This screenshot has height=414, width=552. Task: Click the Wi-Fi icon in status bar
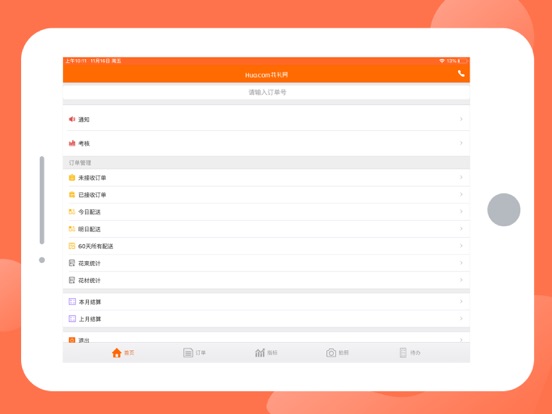coord(441,61)
